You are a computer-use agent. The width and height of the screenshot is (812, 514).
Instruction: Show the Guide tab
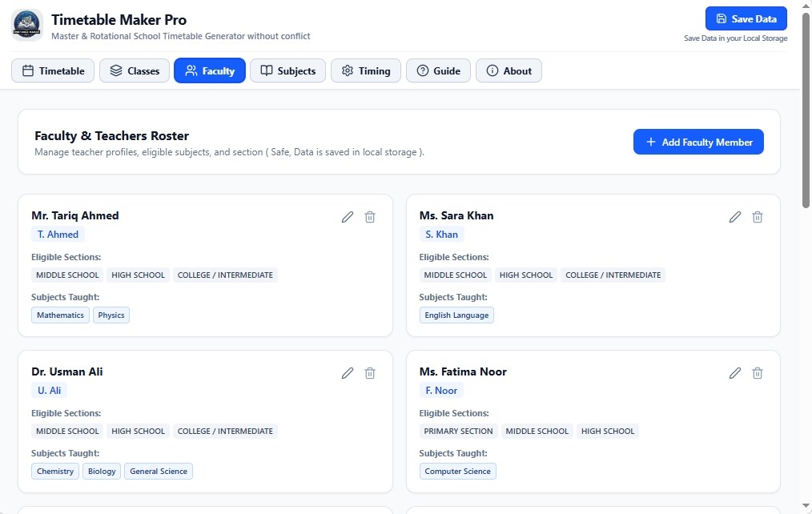pyautogui.click(x=439, y=71)
